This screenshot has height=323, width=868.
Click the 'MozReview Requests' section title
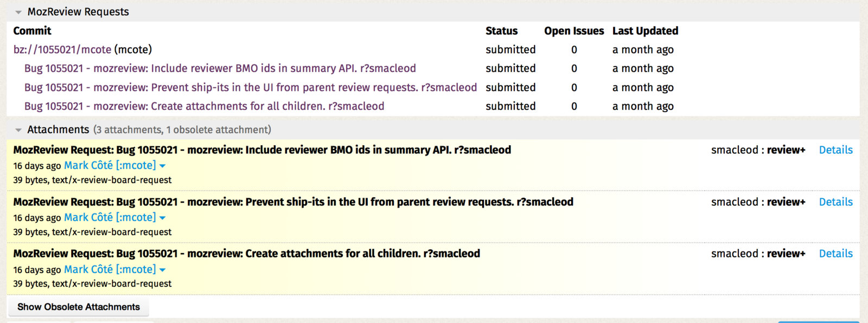pyautogui.click(x=78, y=12)
